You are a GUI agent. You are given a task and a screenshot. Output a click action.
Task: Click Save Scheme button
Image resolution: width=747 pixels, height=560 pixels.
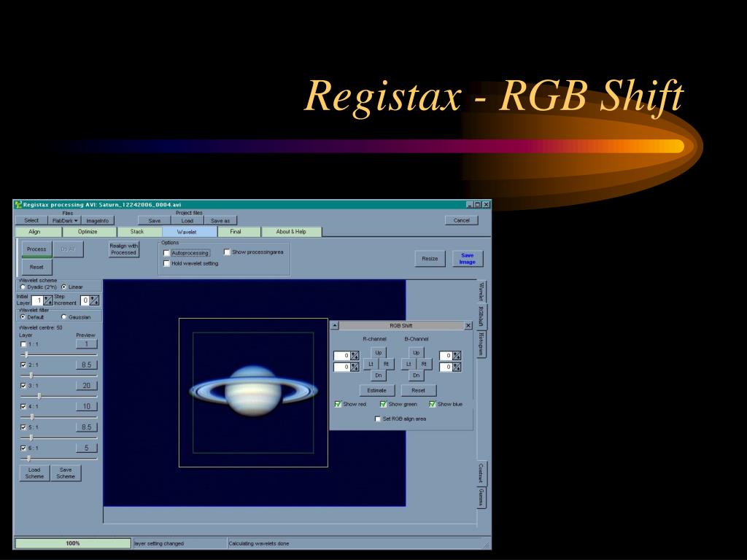66,472
